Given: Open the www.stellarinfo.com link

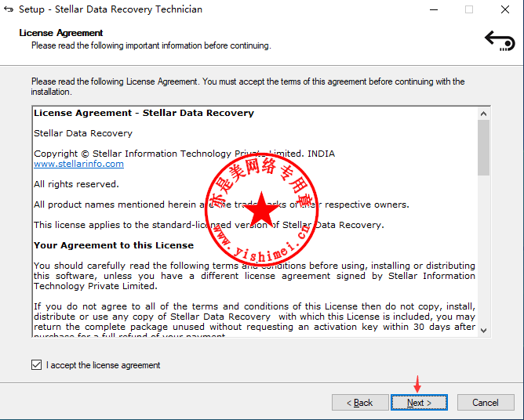Looking at the screenshot, I should coord(79,164).
